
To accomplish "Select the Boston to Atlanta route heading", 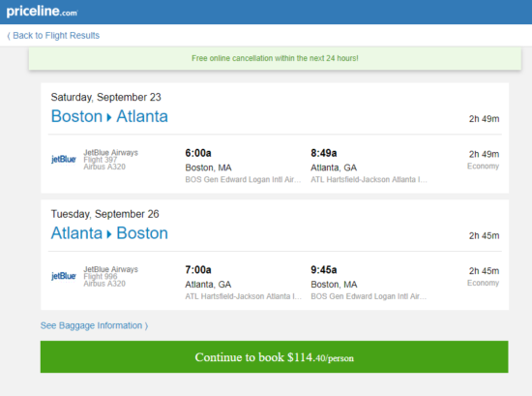I will [109, 116].
